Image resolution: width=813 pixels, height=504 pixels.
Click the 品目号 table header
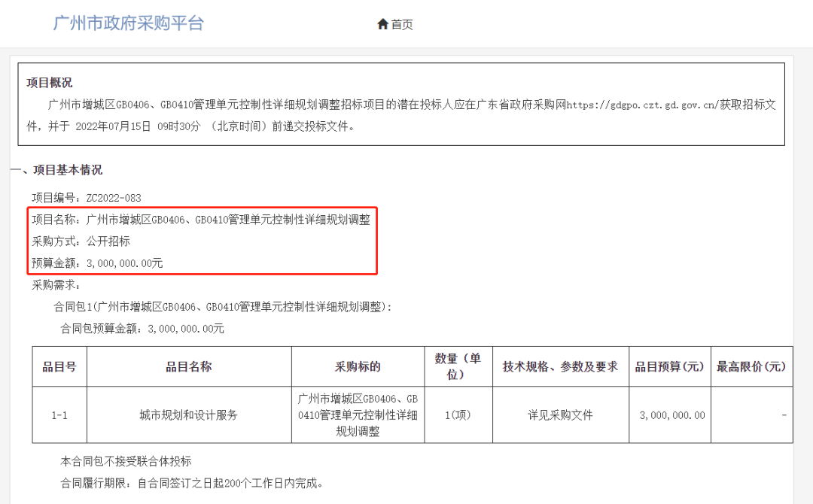(59, 366)
